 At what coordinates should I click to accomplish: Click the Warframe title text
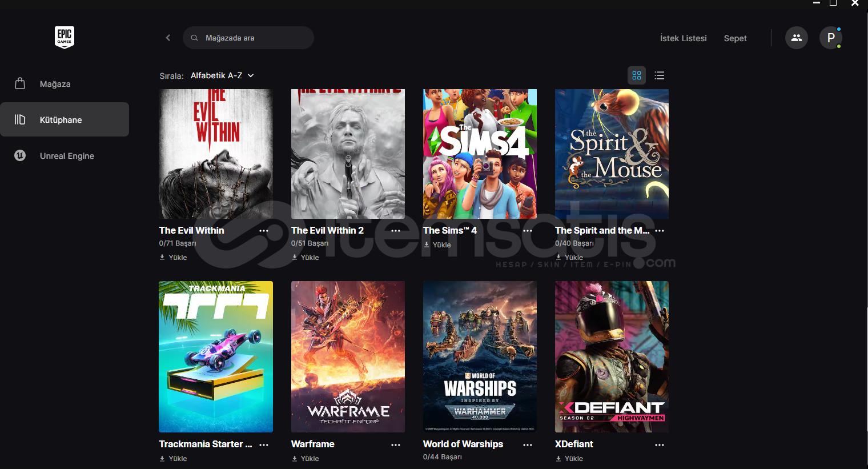tap(313, 444)
